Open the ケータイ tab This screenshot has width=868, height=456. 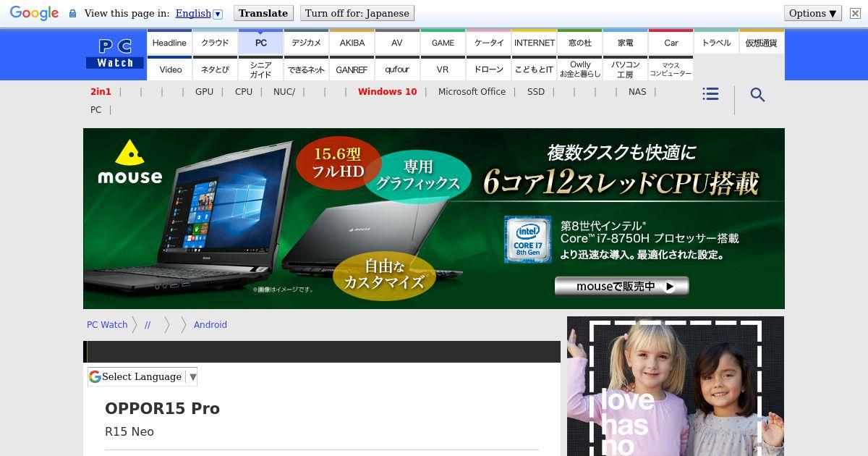tap(488, 42)
